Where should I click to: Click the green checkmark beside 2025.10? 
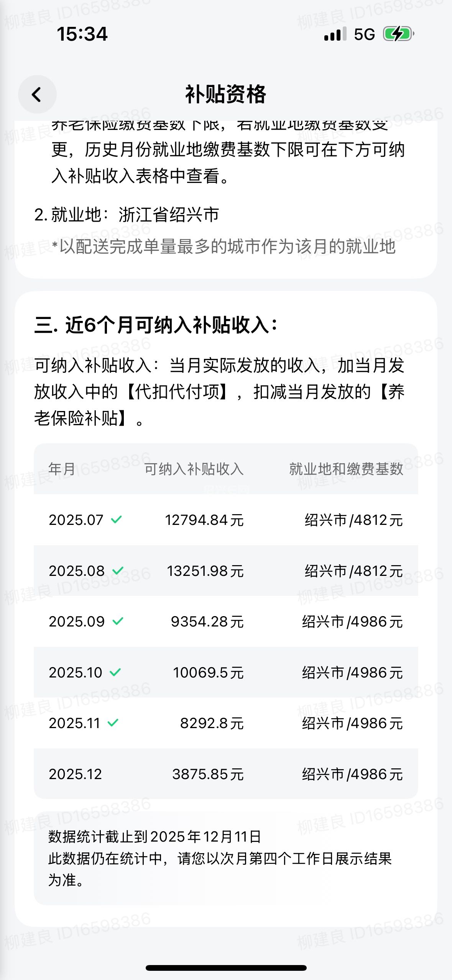tap(115, 672)
